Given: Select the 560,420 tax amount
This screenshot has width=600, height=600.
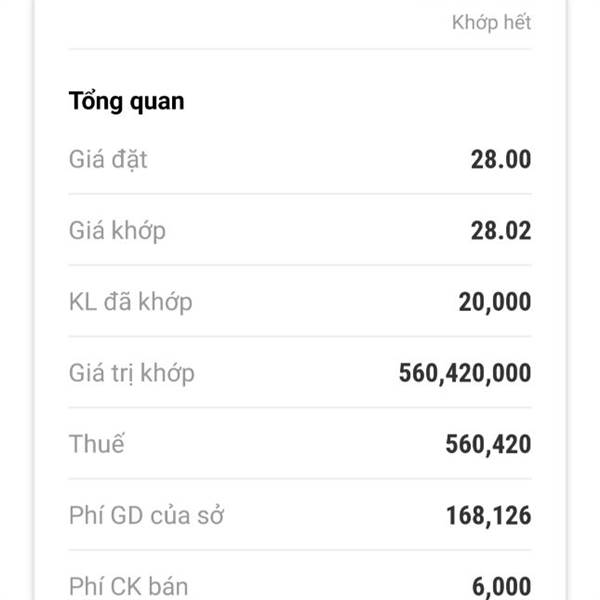Looking at the screenshot, I should pyautogui.click(x=488, y=445).
